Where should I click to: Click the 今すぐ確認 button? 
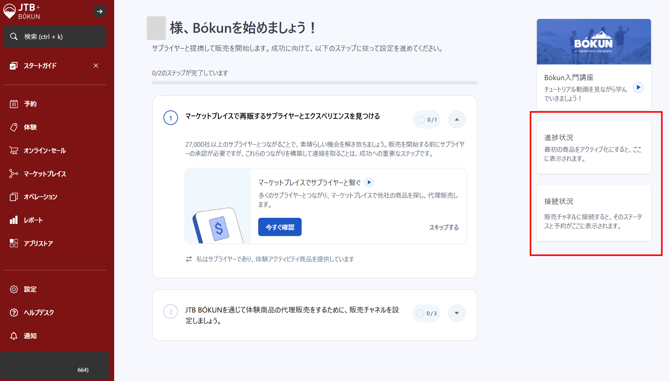point(280,227)
